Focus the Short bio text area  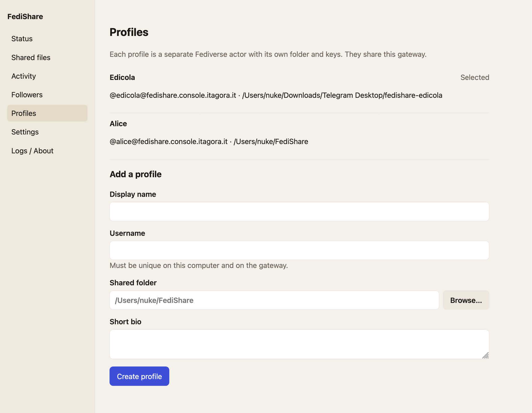299,344
